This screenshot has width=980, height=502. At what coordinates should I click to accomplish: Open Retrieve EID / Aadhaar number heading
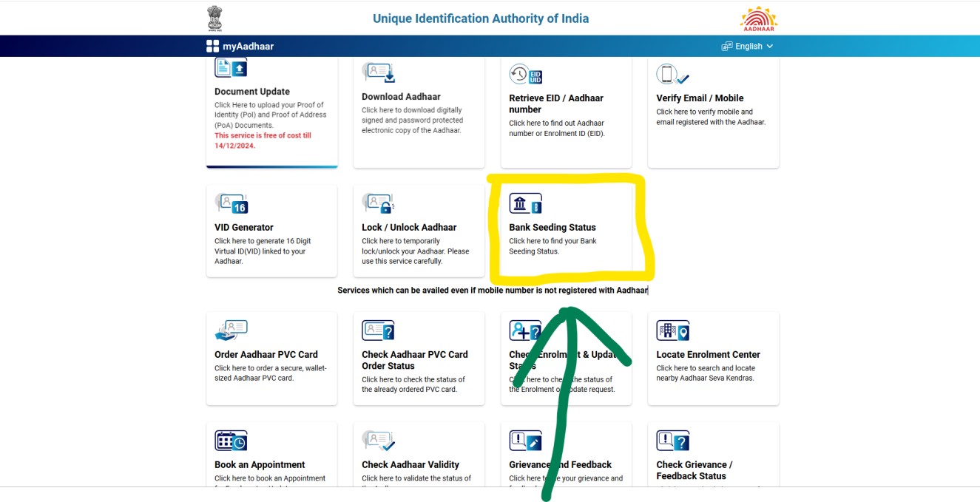[556, 104]
